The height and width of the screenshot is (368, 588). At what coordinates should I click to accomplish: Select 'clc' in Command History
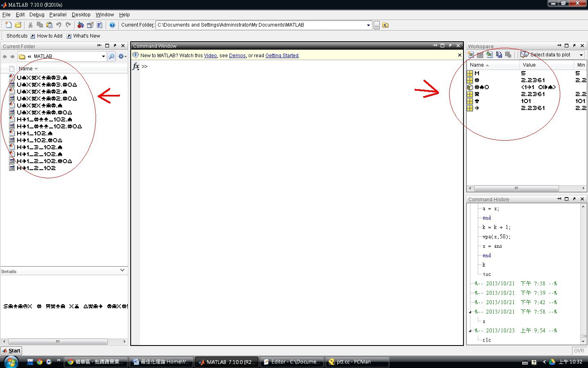(x=487, y=340)
